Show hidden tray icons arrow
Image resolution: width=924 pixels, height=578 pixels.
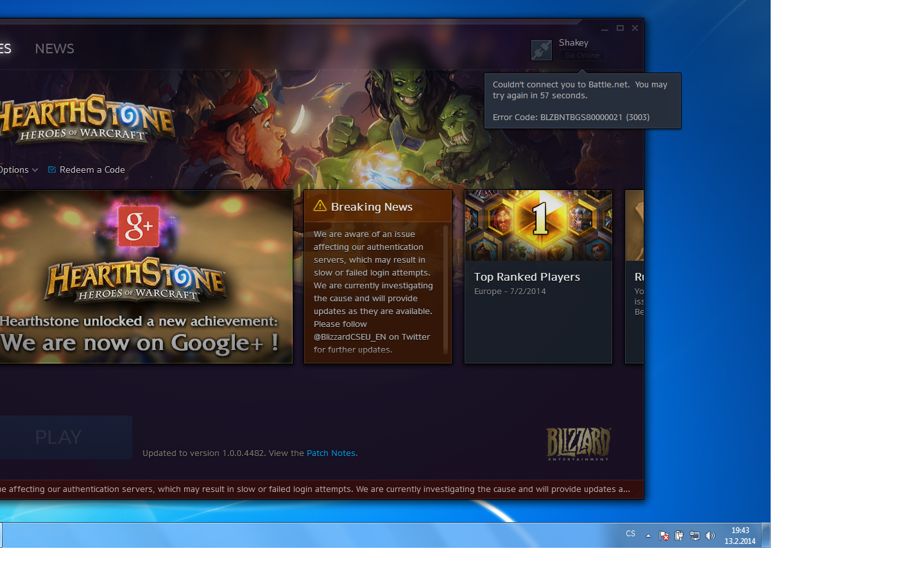[x=648, y=536]
